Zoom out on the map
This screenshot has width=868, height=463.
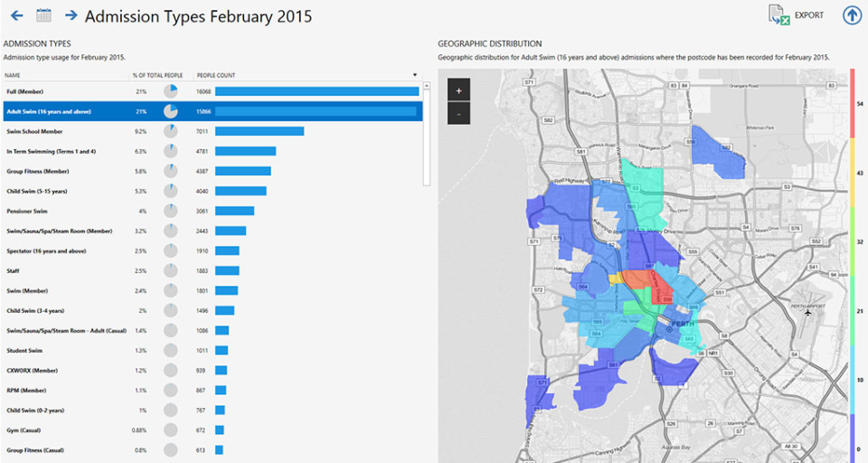458,114
